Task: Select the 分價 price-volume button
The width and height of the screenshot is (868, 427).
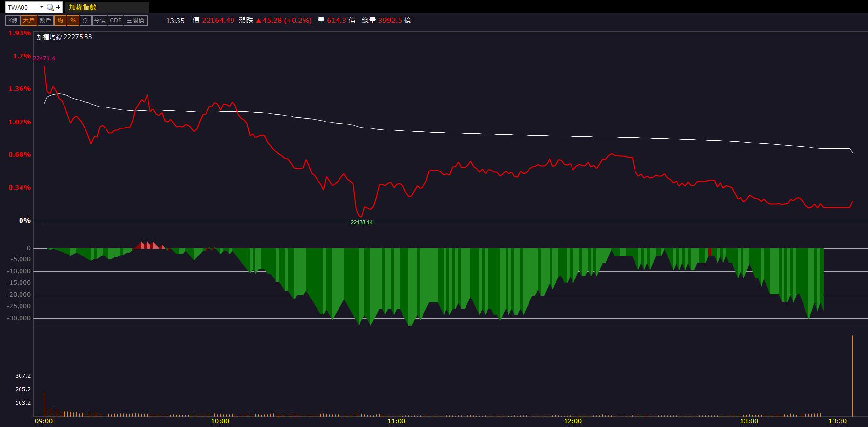Action: pos(100,21)
